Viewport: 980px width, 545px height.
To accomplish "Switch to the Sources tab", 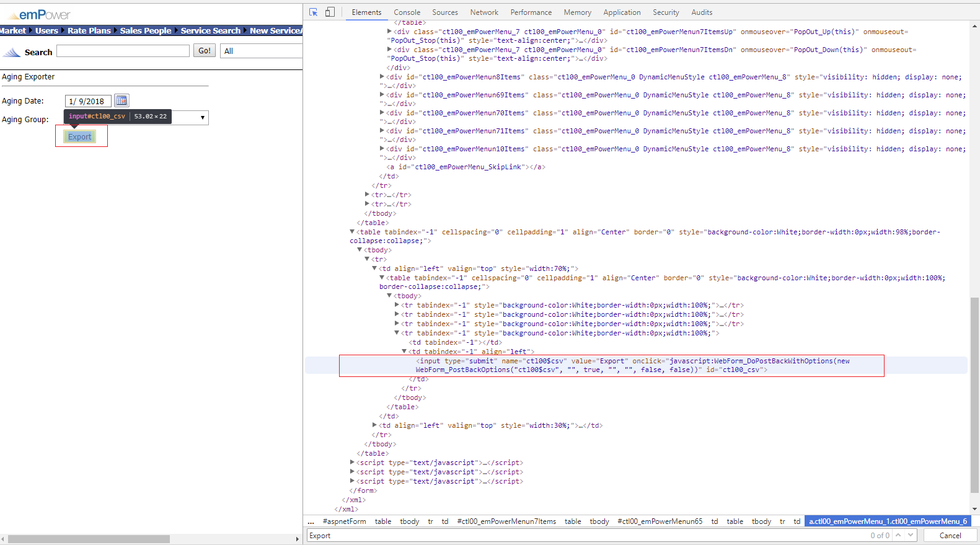I will click(445, 12).
